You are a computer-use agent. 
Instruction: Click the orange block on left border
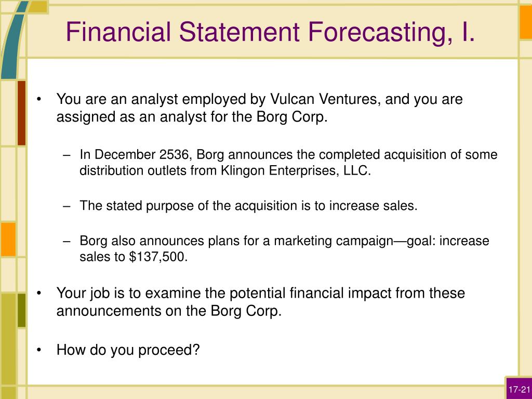coord(8,239)
